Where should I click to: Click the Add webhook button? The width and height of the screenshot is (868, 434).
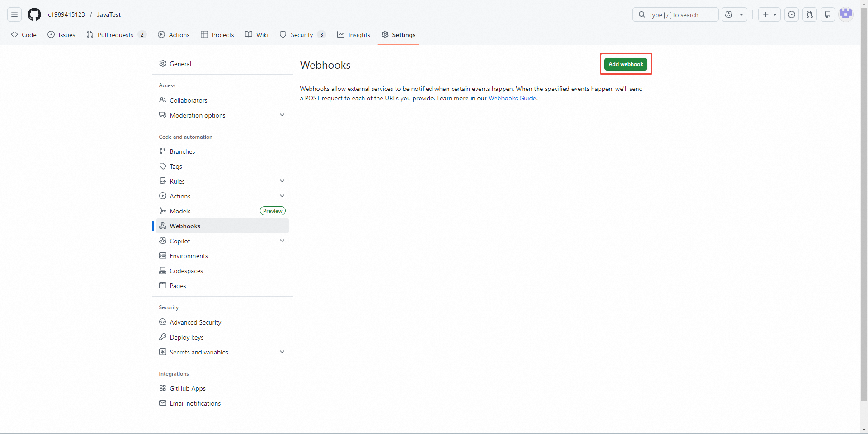point(626,64)
